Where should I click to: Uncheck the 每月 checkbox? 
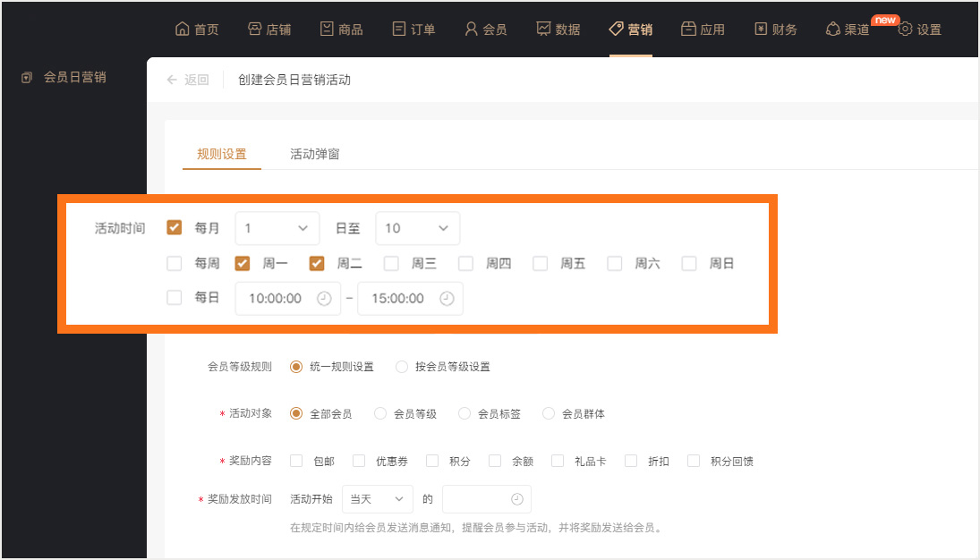(x=175, y=228)
